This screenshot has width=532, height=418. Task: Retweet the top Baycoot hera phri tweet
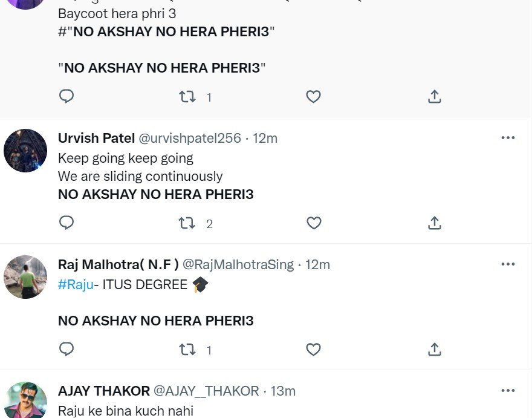(x=186, y=97)
